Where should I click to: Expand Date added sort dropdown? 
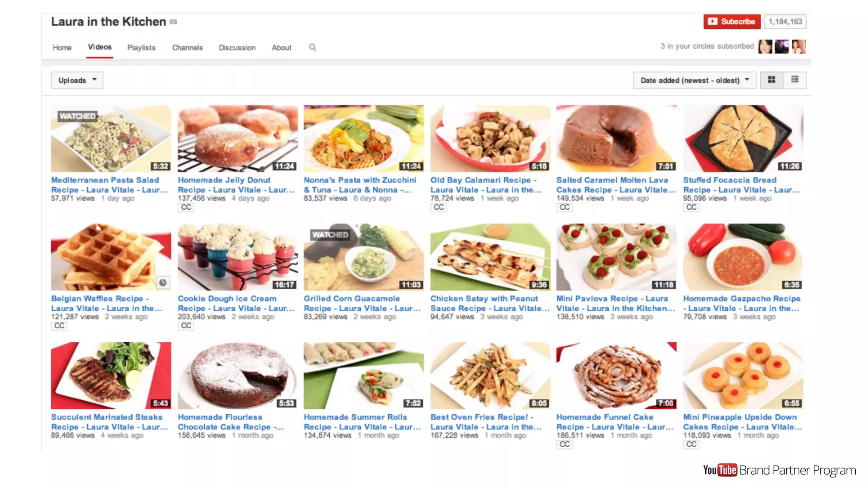click(x=694, y=80)
